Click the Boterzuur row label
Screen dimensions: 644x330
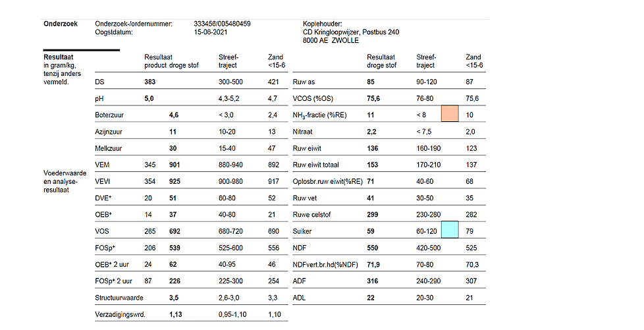click(x=110, y=115)
